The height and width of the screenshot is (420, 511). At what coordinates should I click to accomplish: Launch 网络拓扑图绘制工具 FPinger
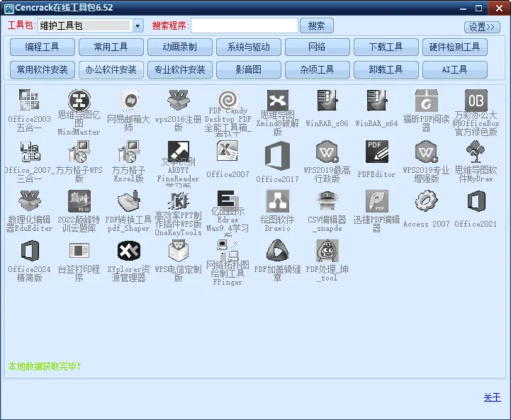coord(228,251)
